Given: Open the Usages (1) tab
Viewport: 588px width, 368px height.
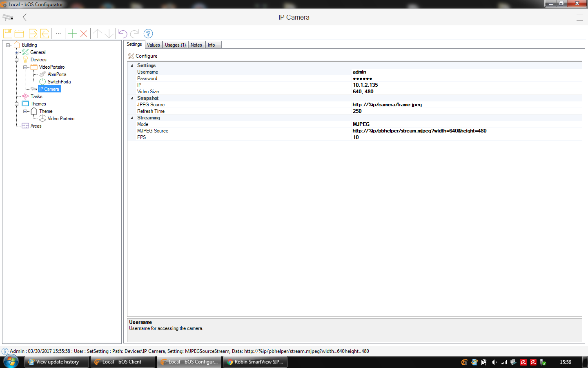Looking at the screenshot, I should point(175,45).
